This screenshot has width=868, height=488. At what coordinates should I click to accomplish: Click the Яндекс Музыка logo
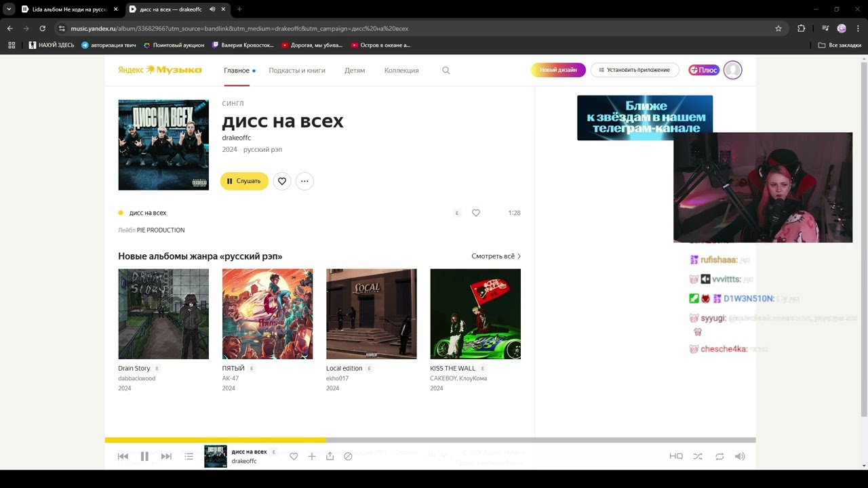click(x=160, y=70)
